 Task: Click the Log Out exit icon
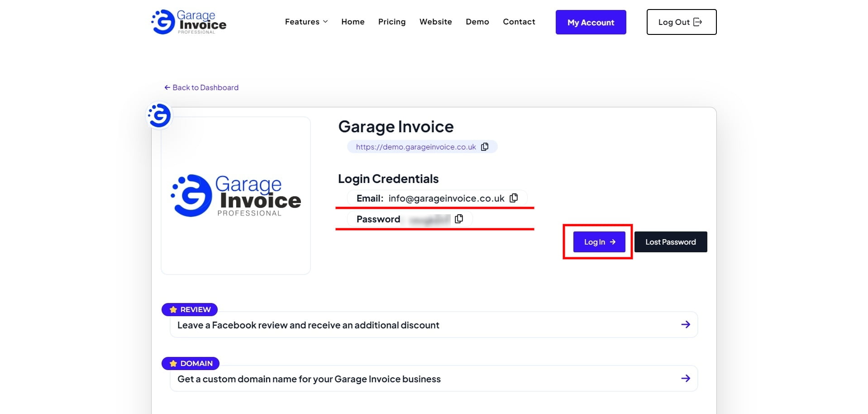(697, 21)
